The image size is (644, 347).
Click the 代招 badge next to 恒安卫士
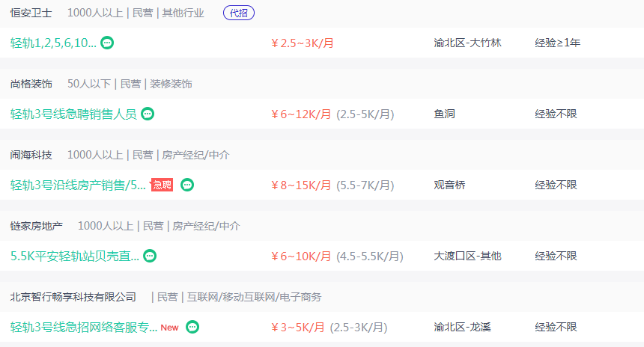[x=239, y=13]
